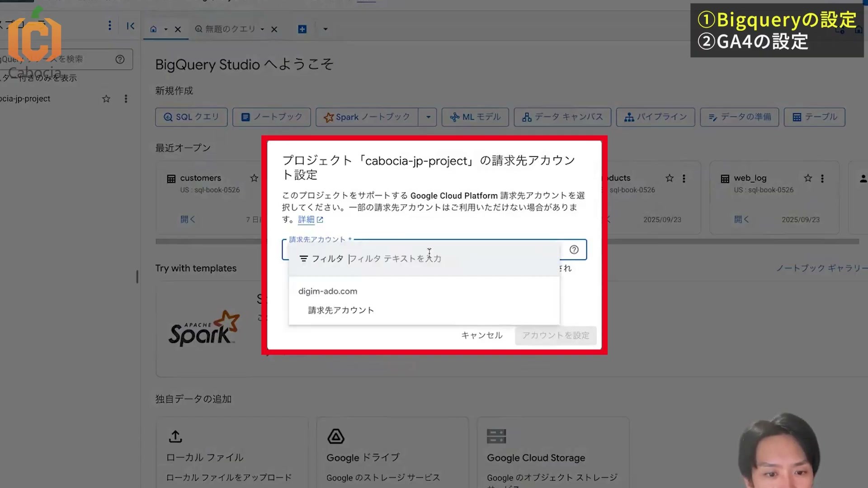Close the 無題のクエリ tab

coord(274,29)
